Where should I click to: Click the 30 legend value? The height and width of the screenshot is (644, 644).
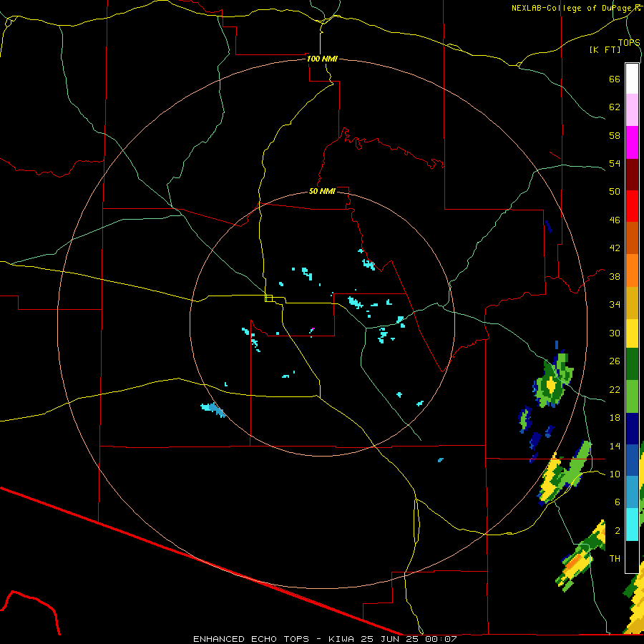(x=615, y=333)
